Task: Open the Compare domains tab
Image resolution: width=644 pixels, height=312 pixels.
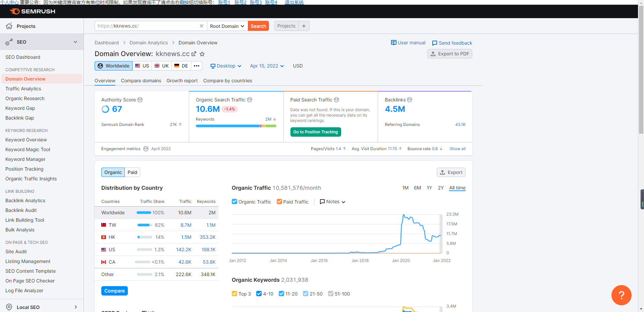Action: click(141, 81)
